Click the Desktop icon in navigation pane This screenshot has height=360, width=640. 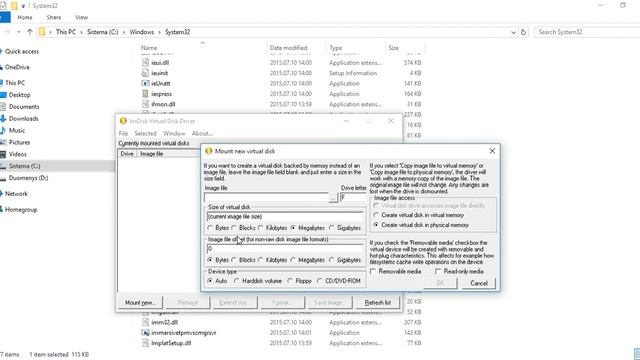pos(3,95)
